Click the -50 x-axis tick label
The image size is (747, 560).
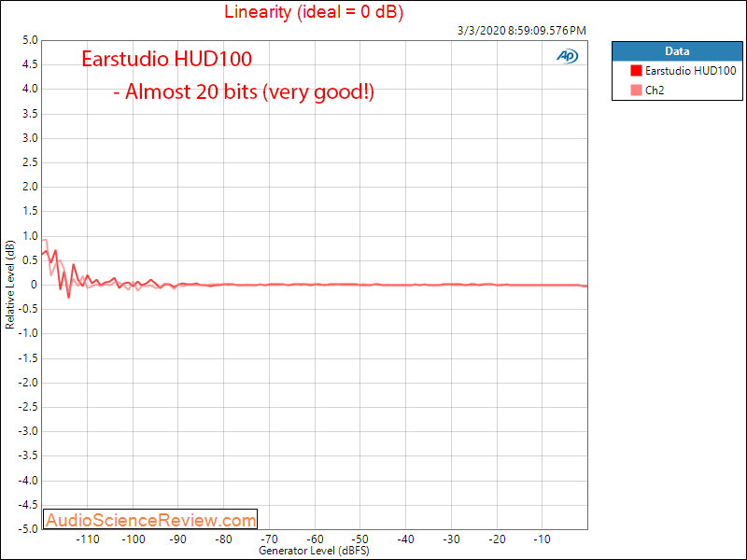[360, 539]
